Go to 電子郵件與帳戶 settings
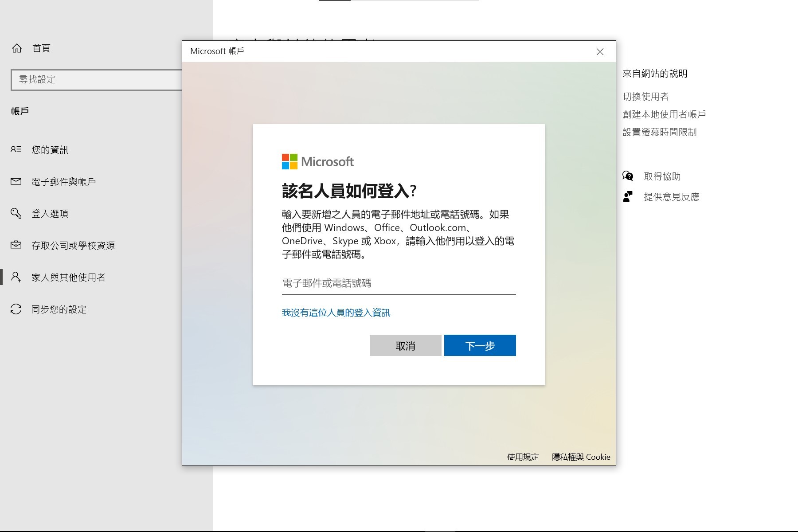798x532 pixels. pos(64,182)
